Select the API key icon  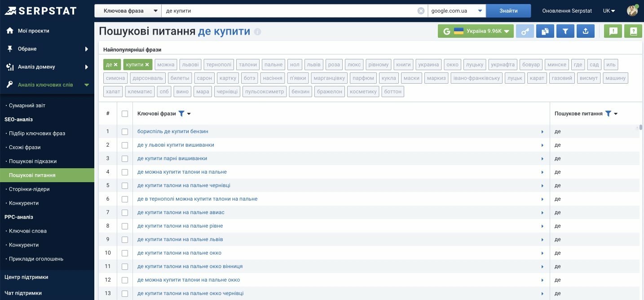[525, 31]
